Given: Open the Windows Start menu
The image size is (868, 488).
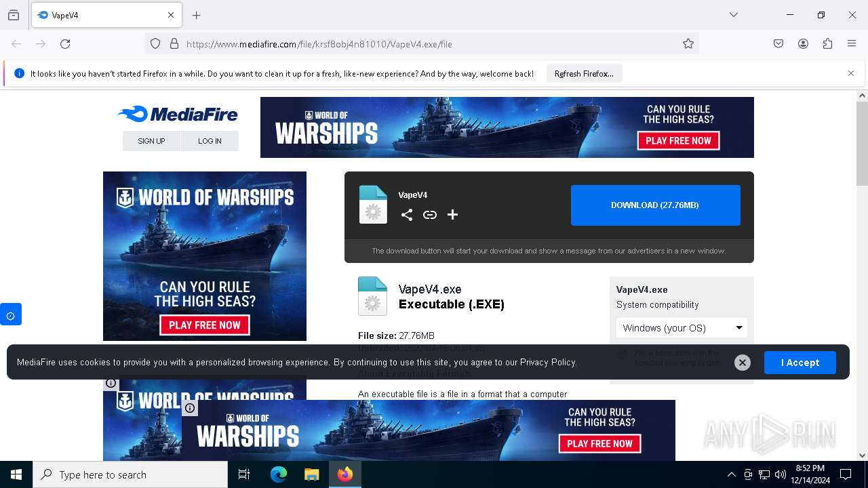Looking at the screenshot, I should [16, 474].
